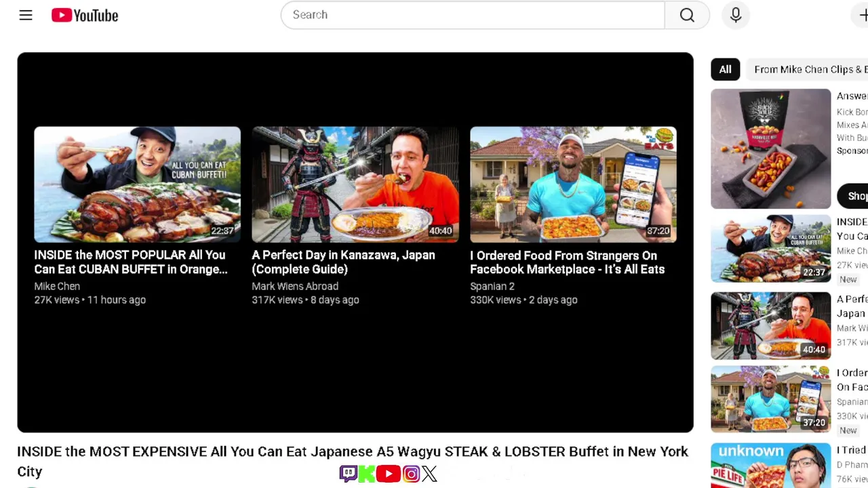The width and height of the screenshot is (868, 488).
Task: Click the A5 Wagyu buffet video title
Action: coord(353,461)
